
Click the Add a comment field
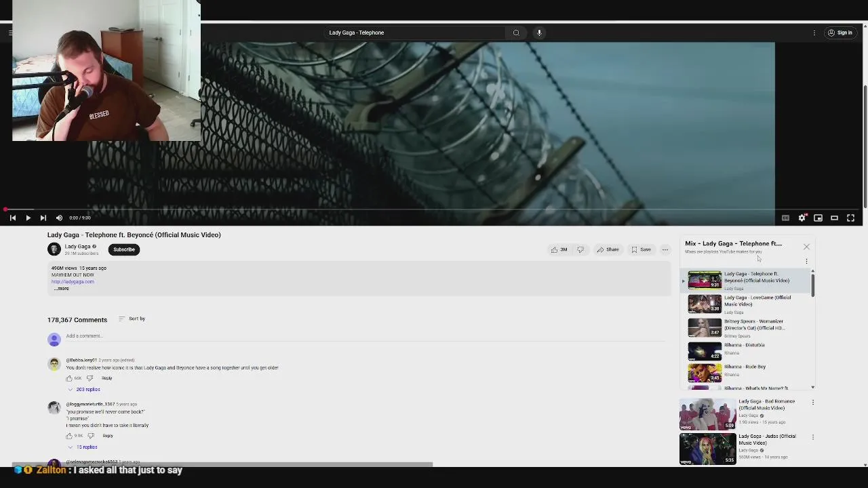coord(365,336)
